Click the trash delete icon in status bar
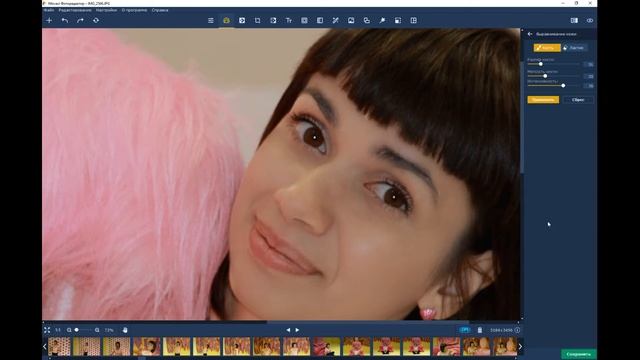The image size is (640, 360). (x=480, y=330)
